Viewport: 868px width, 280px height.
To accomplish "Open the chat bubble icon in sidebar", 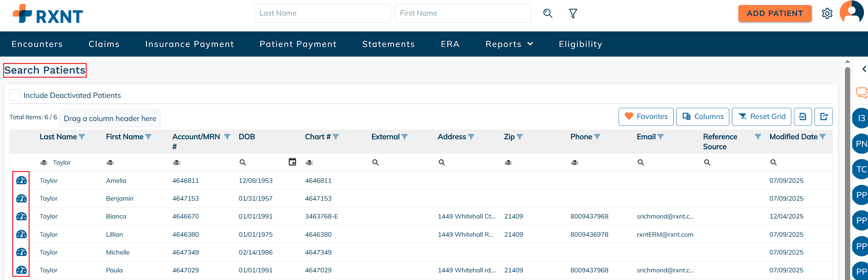I will tap(861, 93).
